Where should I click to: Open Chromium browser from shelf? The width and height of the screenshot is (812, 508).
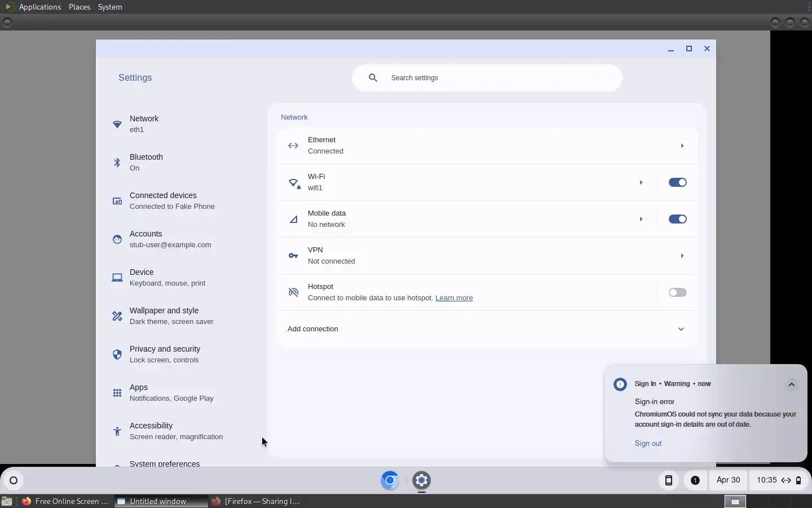click(390, 480)
